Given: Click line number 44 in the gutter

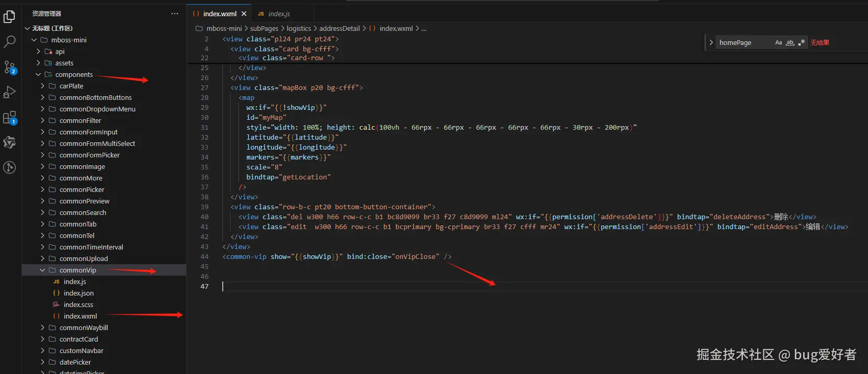Looking at the screenshot, I should [x=204, y=257].
